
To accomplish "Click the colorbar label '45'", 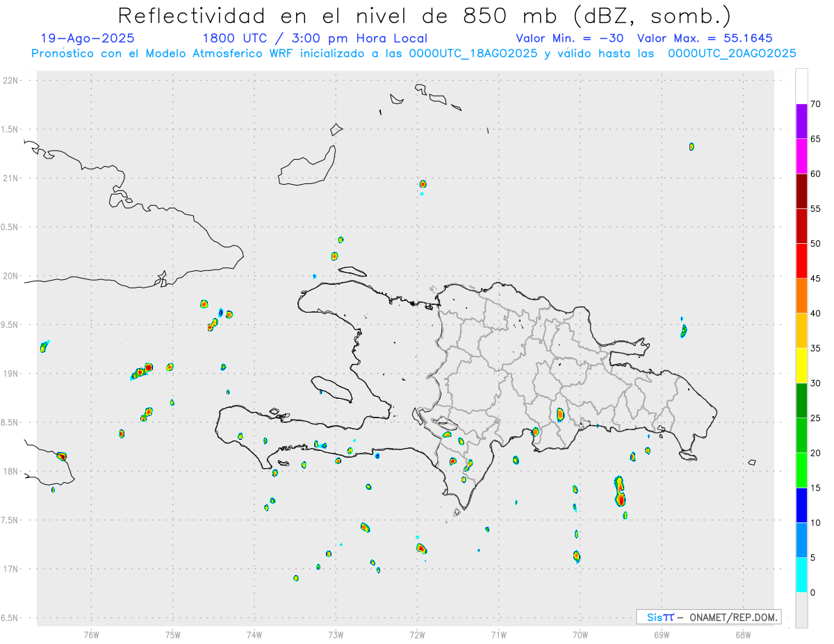I will point(815,279).
